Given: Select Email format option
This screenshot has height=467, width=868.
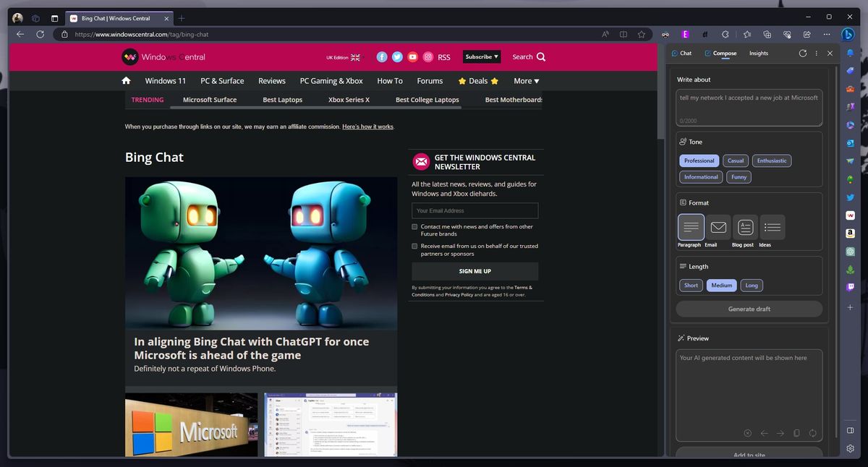Looking at the screenshot, I should pos(718,228).
